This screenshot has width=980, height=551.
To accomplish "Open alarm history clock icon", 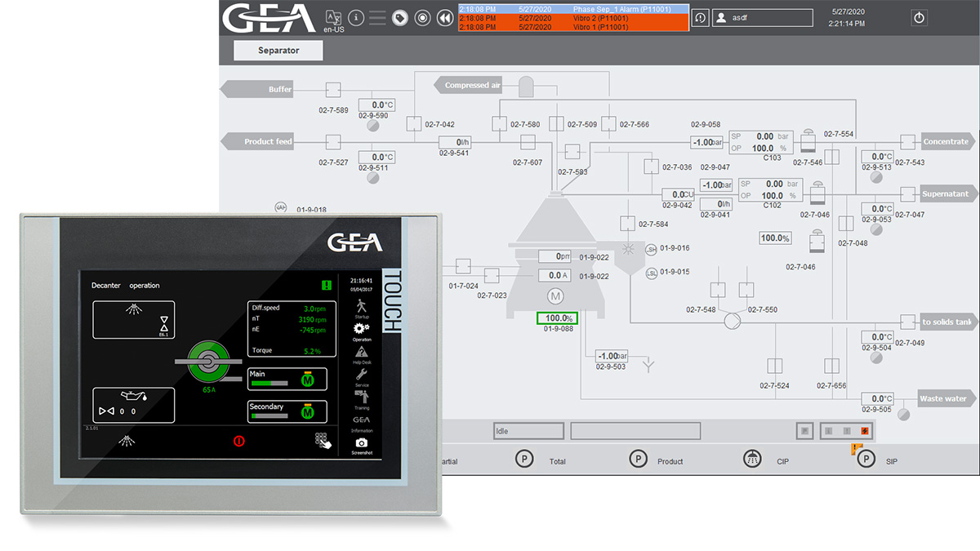I will pyautogui.click(x=700, y=17).
